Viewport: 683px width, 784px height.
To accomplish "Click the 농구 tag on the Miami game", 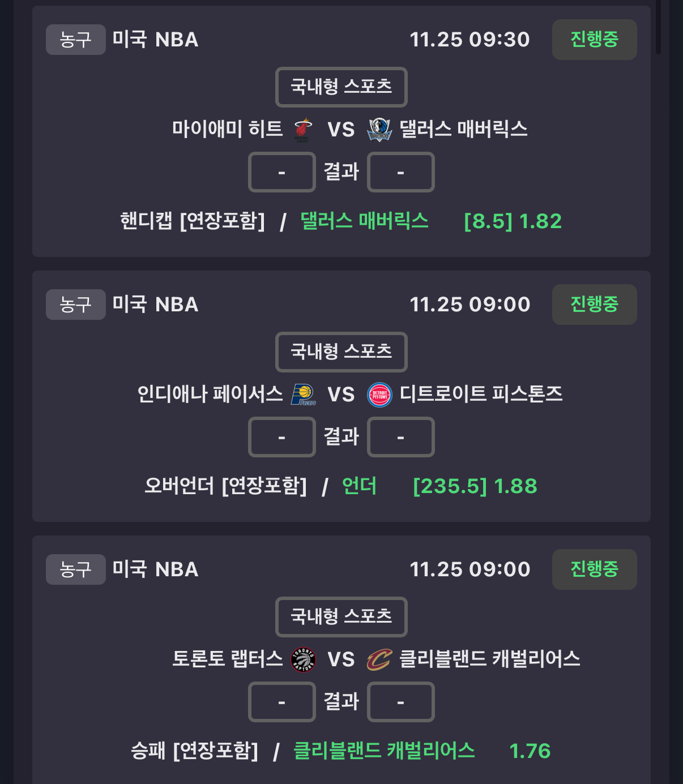I will (75, 40).
